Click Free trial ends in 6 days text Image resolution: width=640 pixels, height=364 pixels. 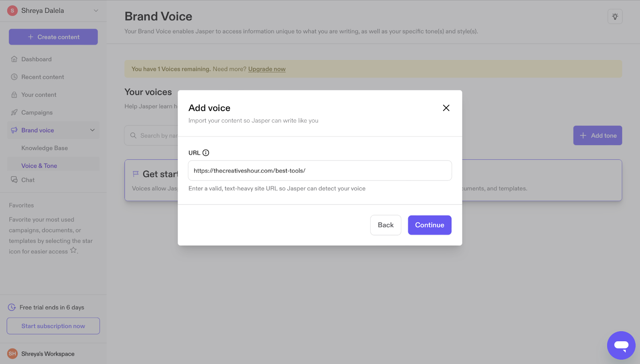[x=52, y=307]
